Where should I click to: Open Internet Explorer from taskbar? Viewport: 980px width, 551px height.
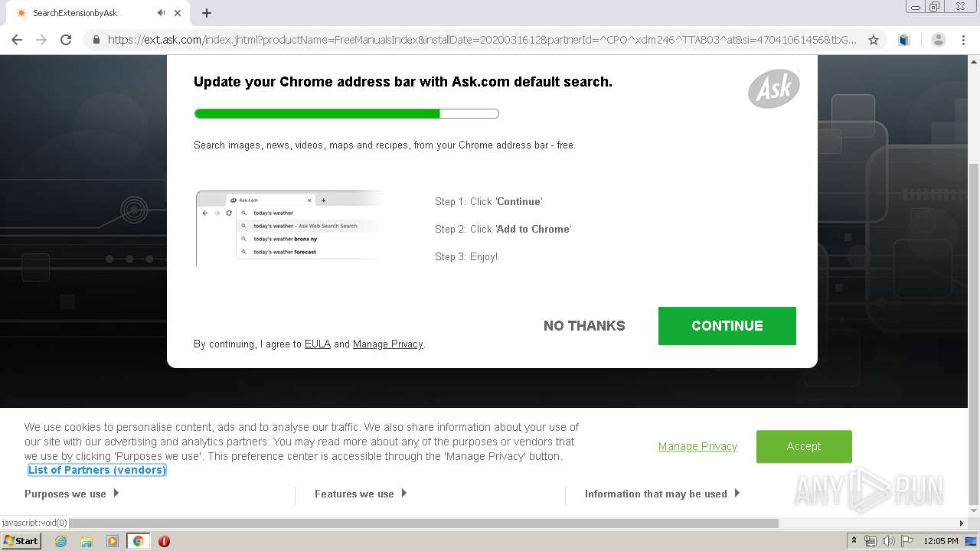point(60,541)
